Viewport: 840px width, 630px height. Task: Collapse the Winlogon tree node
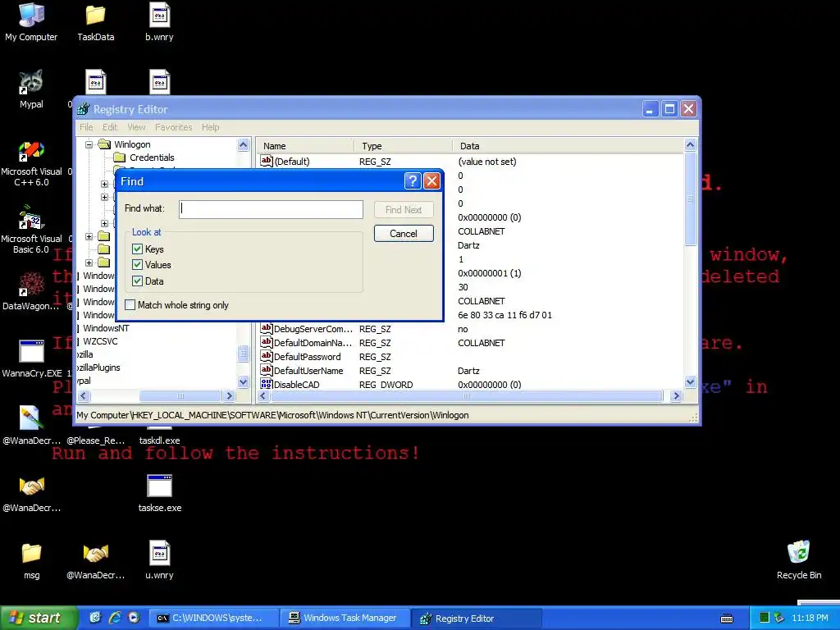tap(89, 144)
